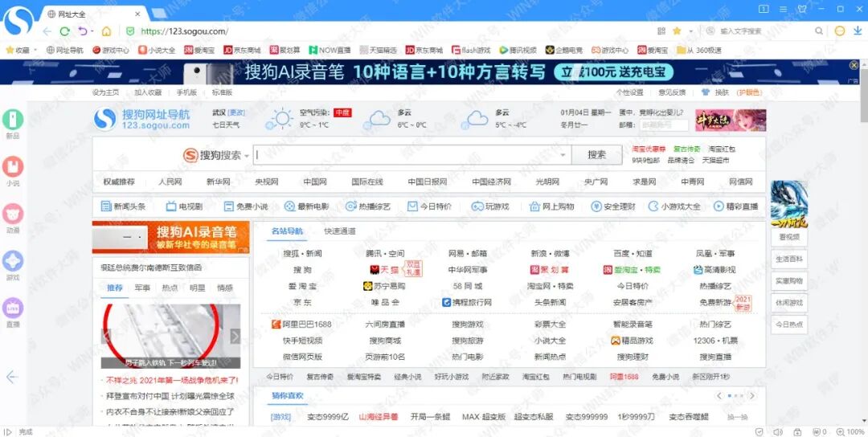Click the 玩游戏 gamepad shortcut
The height and width of the screenshot is (437, 868).
point(490,206)
